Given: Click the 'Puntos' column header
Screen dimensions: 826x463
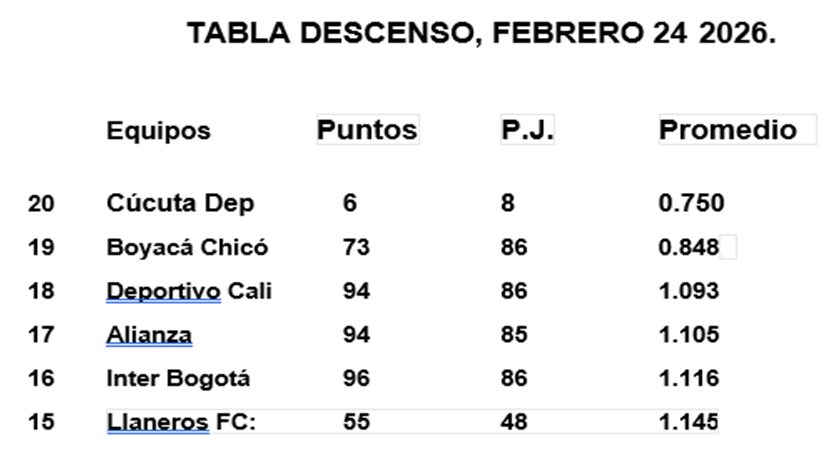Looking at the screenshot, I should 367,130.
